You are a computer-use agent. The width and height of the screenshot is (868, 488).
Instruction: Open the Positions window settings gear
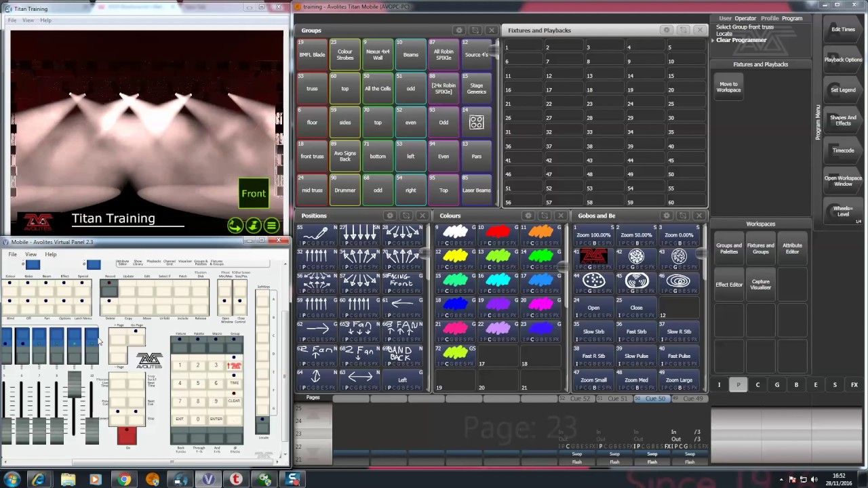click(390, 216)
